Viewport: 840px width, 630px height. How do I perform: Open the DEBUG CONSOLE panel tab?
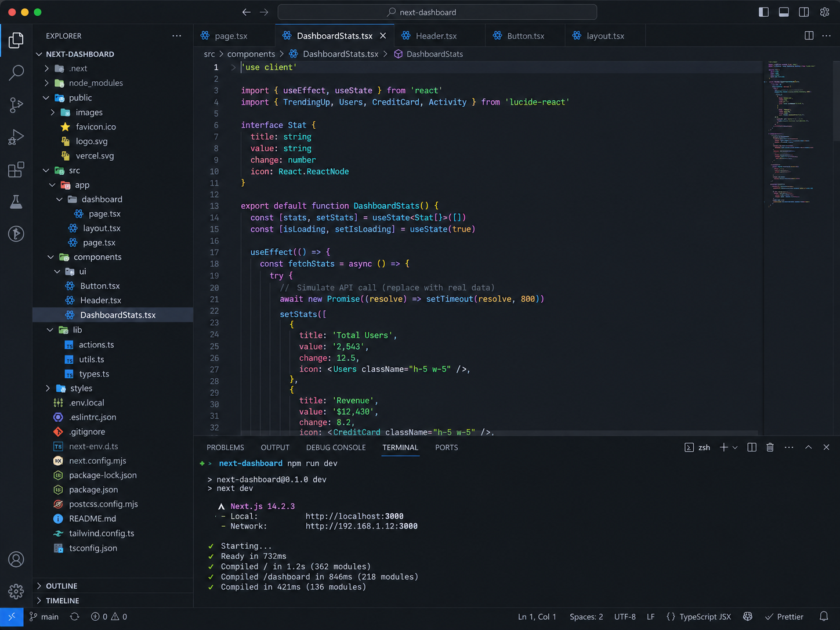click(336, 447)
